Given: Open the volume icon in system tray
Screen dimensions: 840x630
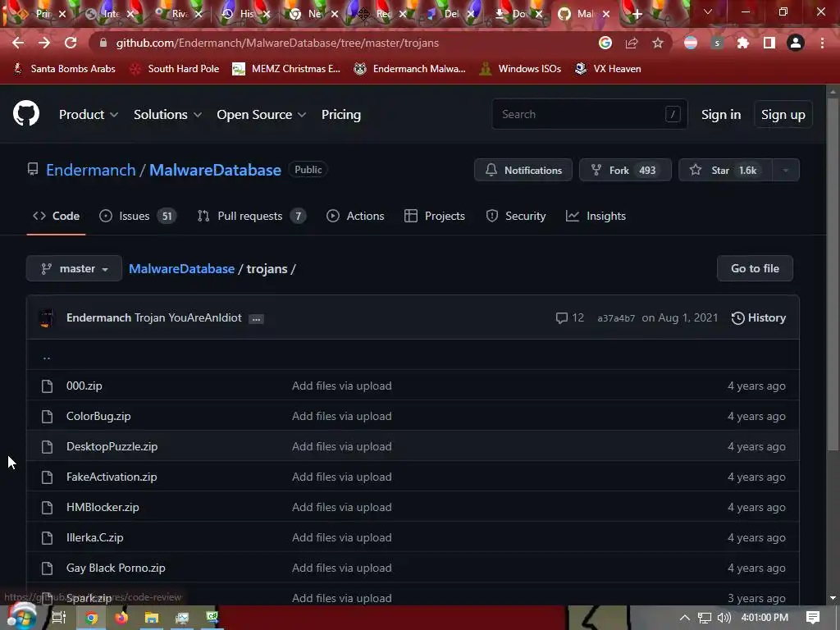Looking at the screenshot, I should pyautogui.click(x=724, y=618).
